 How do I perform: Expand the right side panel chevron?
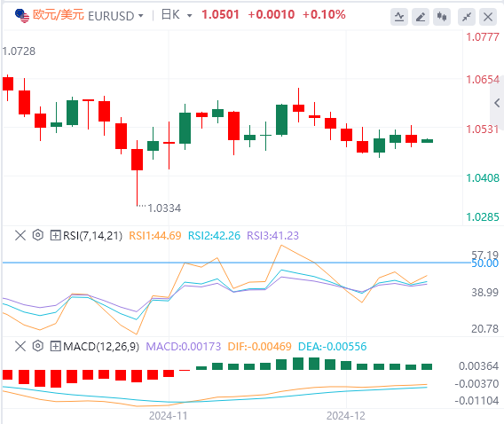[x=497, y=103]
